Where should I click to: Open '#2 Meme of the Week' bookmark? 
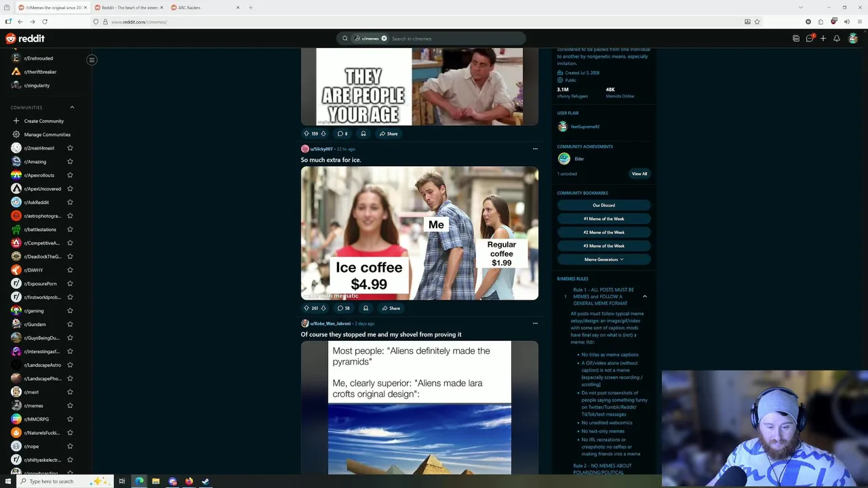(604, 232)
